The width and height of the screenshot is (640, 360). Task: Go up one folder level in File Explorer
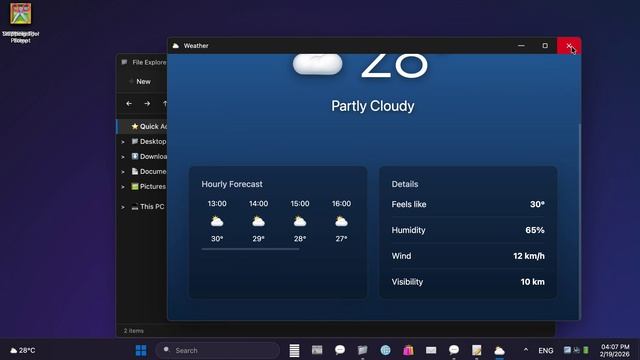pos(165,104)
